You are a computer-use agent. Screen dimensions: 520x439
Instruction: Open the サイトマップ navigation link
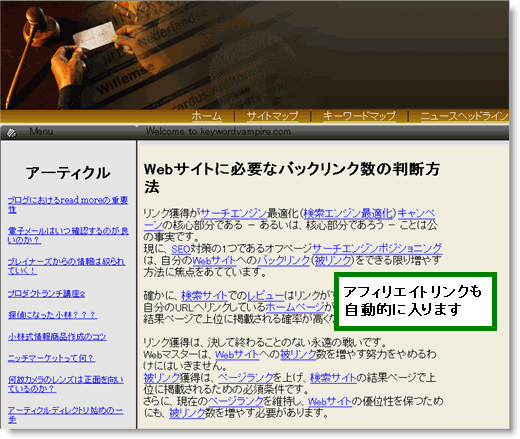272,116
